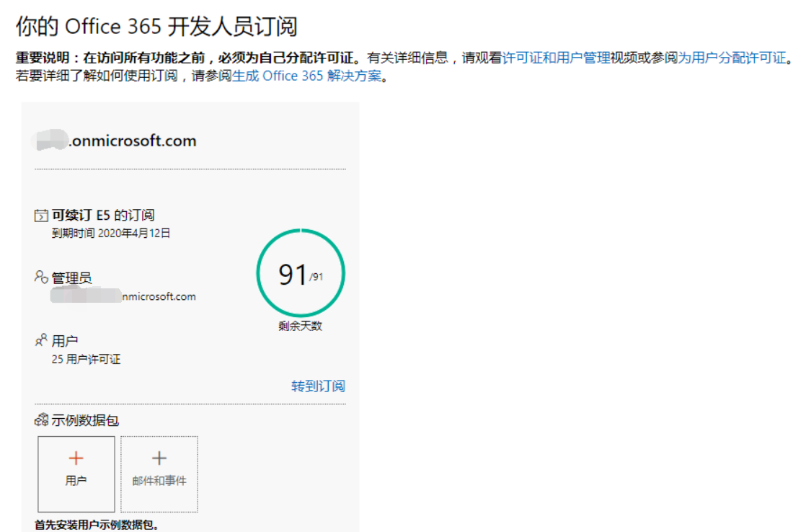The height and width of the screenshot is (532, 811).
Task: Select the 邮件和事件 sample data pack tile
Action: [159, 474]
